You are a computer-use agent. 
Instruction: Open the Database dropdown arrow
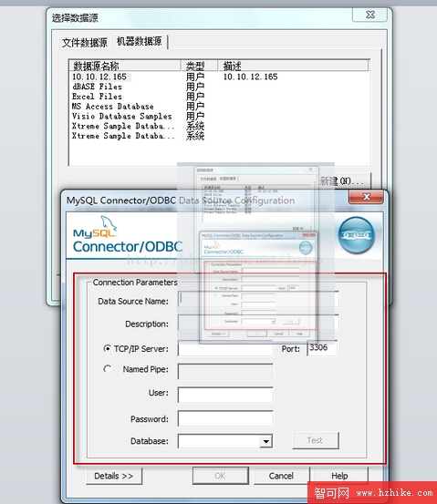tap(265, 441)
